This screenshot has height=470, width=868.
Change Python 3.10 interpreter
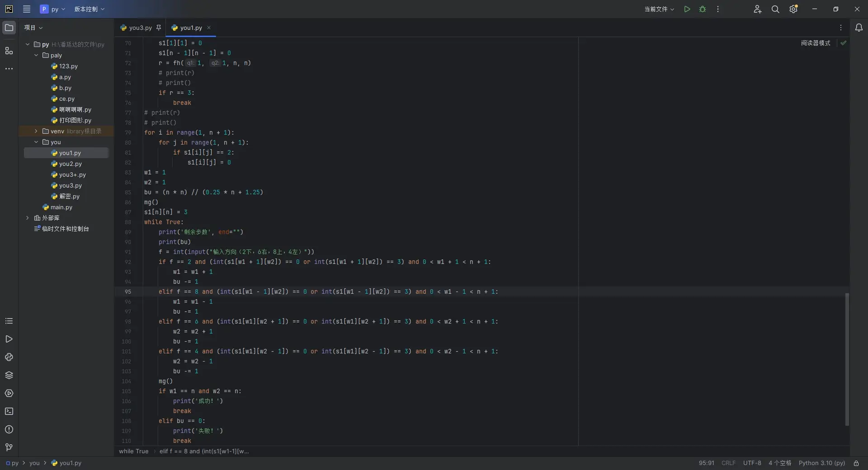821,463
